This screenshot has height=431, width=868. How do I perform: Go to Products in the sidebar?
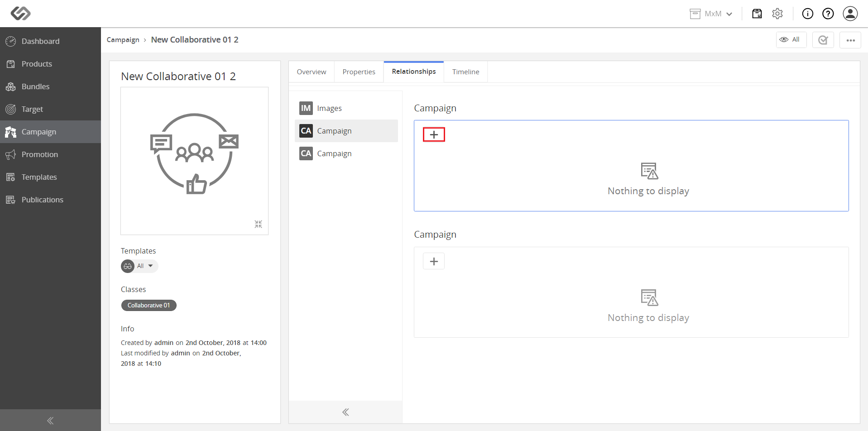coord(50,64)
